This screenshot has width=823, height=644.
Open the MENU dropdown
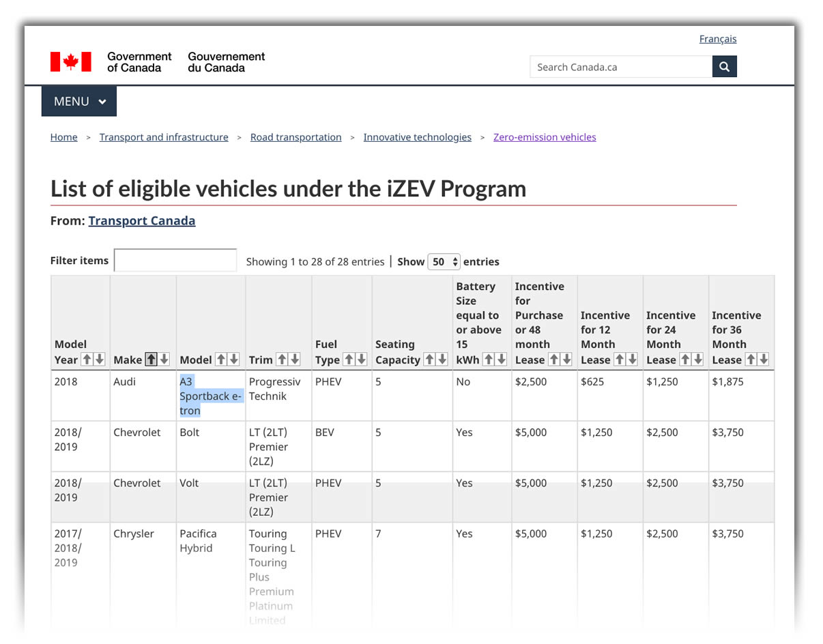click(x=79, y=101)
